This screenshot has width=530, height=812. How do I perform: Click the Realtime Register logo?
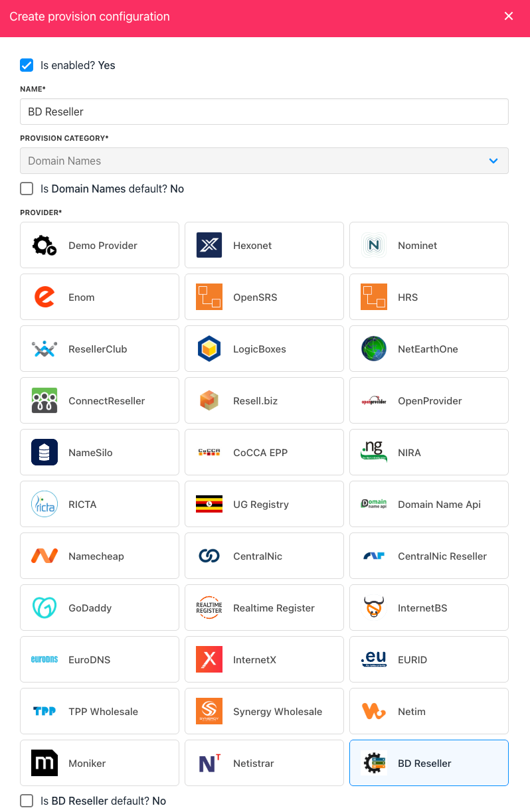pyautogui.click(x=209, y=608)
